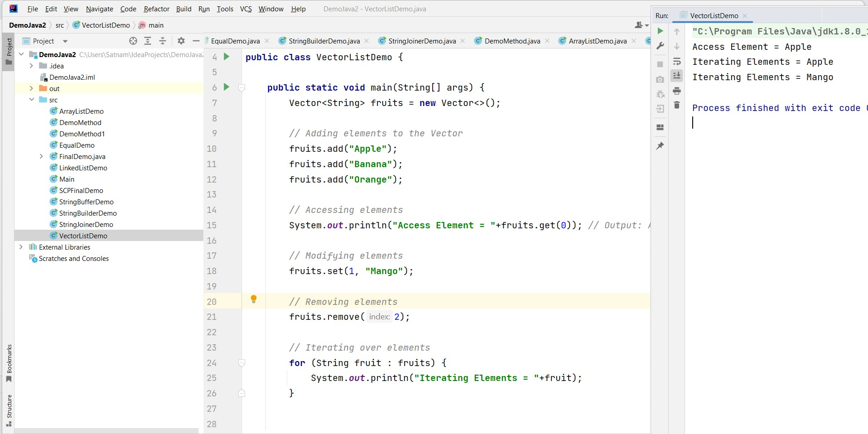This screenshot has width=868, height=434.
Task: Click src breadcrumb
Action: pos(60,25)
